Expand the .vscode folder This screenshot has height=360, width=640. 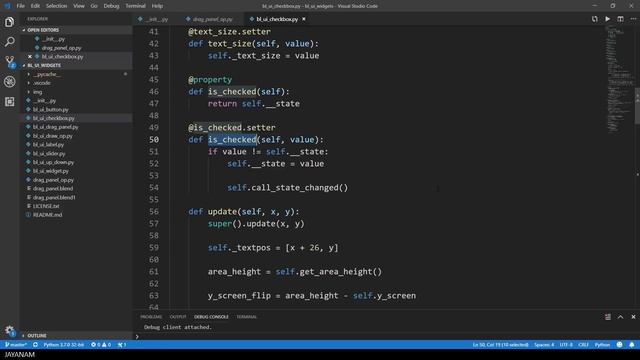click(x=42, y=83)
